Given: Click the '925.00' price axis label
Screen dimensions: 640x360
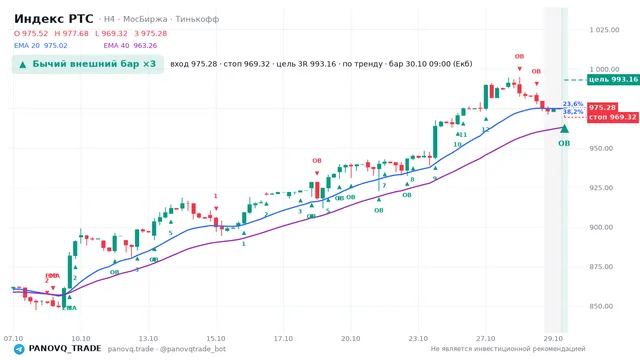Looking at the screenshot, I should coord(601,188).
